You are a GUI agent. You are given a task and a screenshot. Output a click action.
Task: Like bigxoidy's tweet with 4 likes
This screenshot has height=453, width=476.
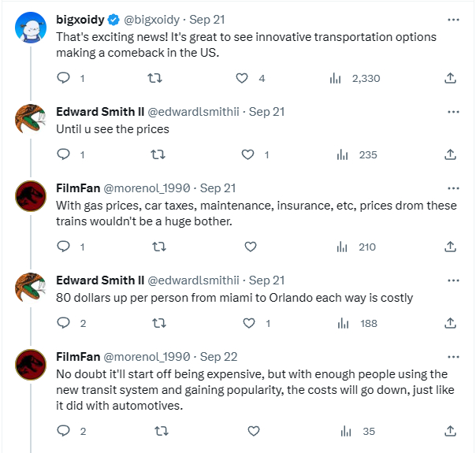click(244, 78)
